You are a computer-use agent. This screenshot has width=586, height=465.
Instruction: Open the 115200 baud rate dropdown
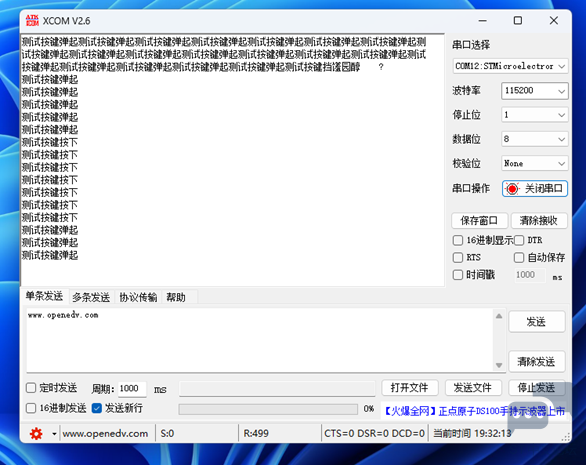534,91
